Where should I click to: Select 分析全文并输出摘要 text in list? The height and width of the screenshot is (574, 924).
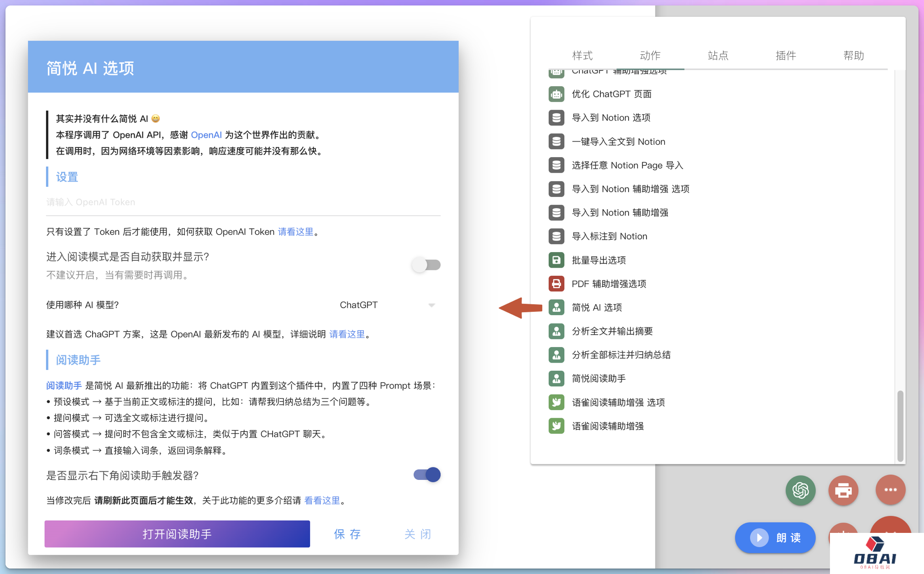(x=612, y=332)
